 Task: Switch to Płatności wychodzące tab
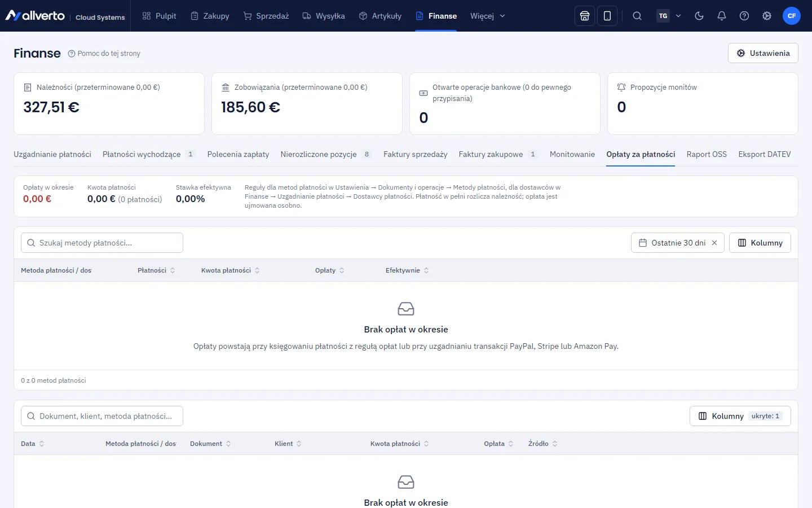tap(148, 154)
